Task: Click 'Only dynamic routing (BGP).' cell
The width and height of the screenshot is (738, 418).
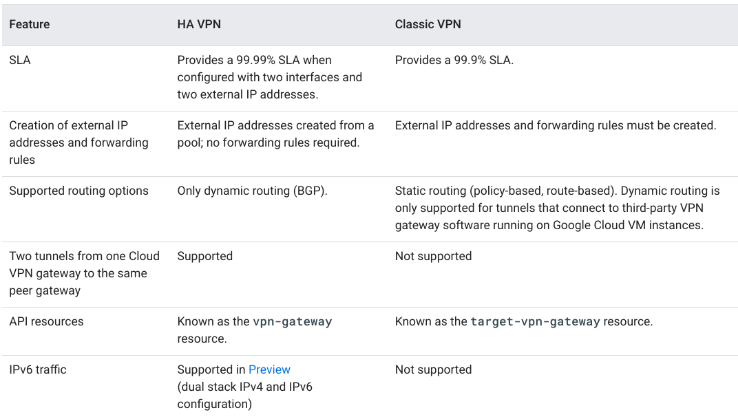Action: (x=252, y=191)
